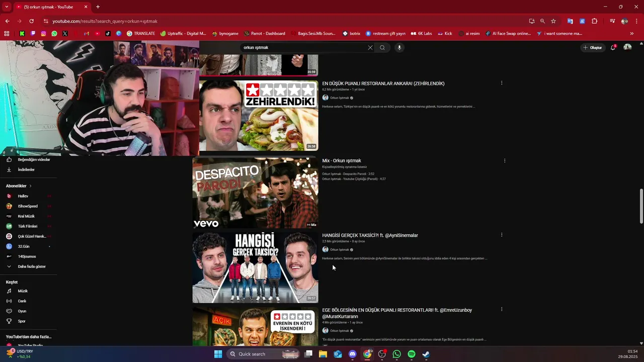Clear the YouTube search box text
Screen dimensions: 644x362
click(370, 48)
